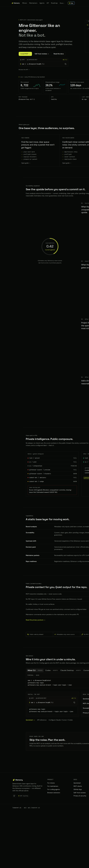Click the Privacy & security footer link
The image size is (89, 868).
tap(80, 796)
